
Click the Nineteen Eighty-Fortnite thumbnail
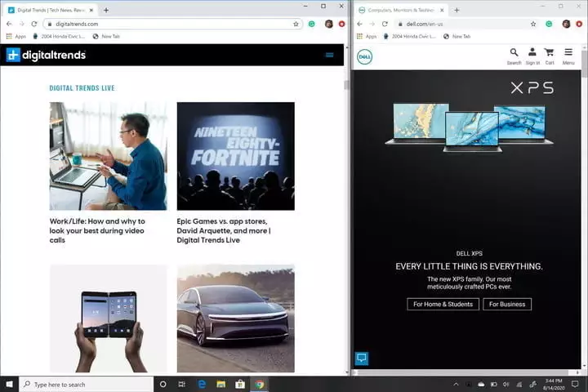point(235,156)
